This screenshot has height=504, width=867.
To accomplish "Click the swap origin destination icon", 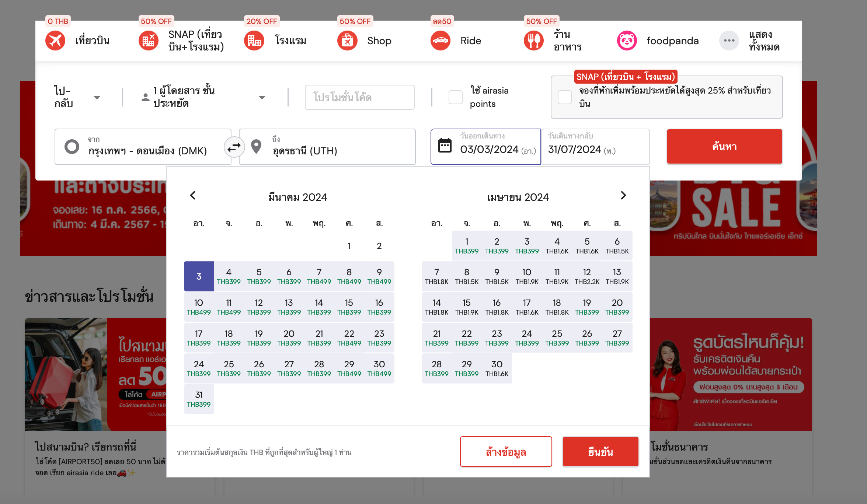I will [x=234, y=147].
